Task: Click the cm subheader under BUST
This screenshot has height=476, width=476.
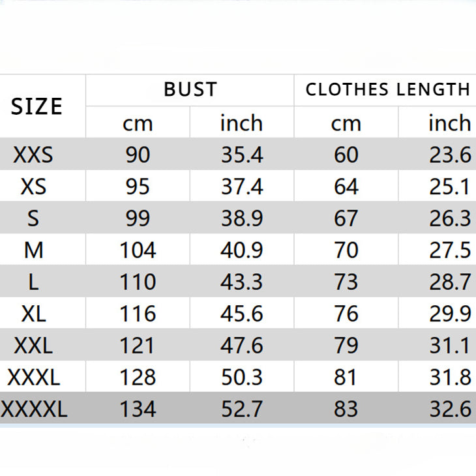Action: [x=138, y=123]
